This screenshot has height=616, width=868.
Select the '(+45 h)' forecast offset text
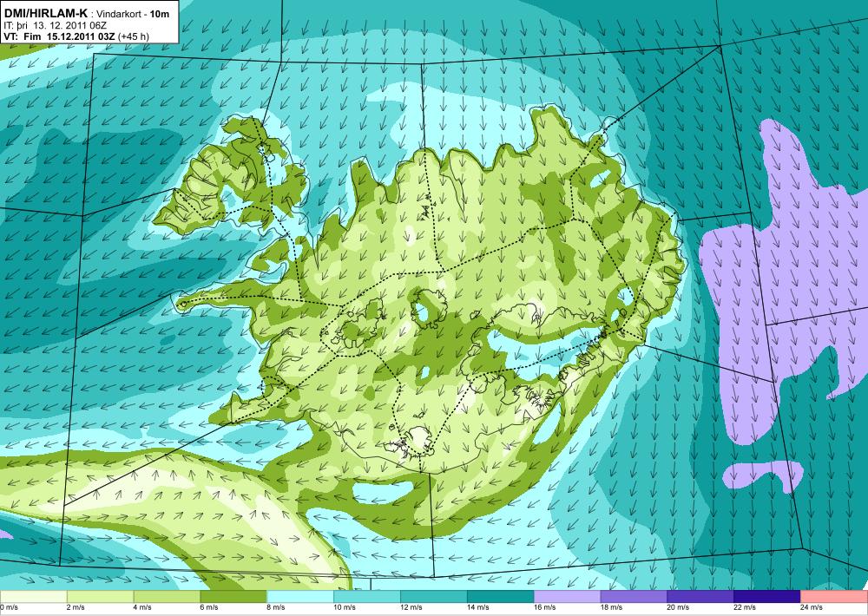coord(132,36)
